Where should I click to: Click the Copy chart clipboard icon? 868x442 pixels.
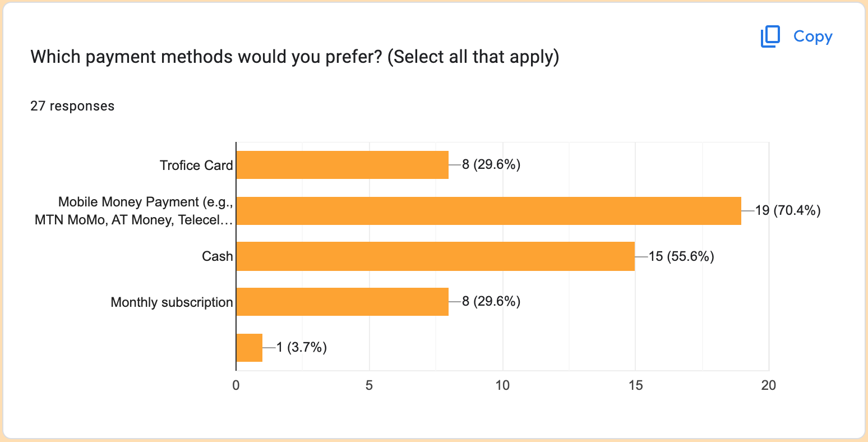click(x=770, y=37)
